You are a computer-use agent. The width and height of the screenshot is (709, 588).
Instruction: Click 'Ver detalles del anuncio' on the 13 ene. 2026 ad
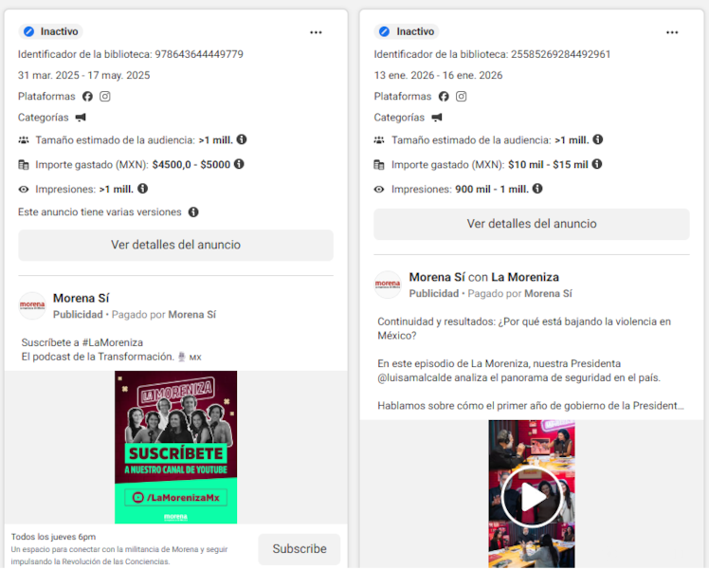point(532,224)
